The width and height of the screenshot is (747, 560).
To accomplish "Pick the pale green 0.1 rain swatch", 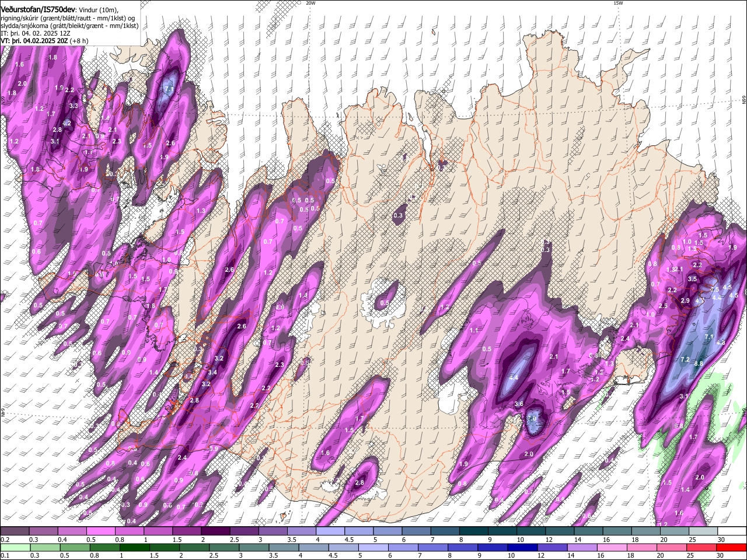I will tap(15, 548).
